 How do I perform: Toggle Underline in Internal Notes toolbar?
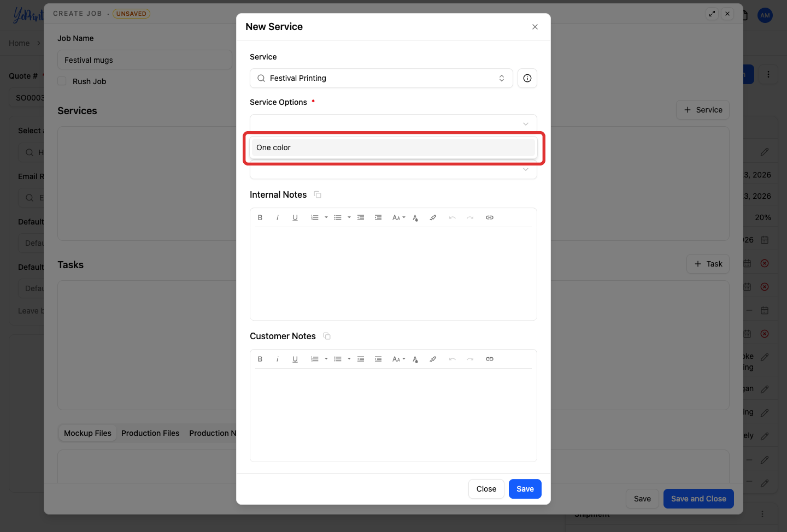[x=295, y=217]
